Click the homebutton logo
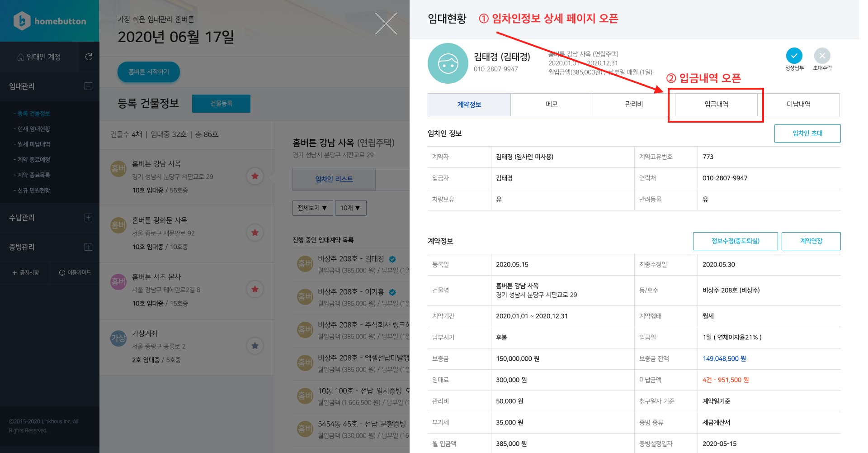868x453 pixels. 50,21
